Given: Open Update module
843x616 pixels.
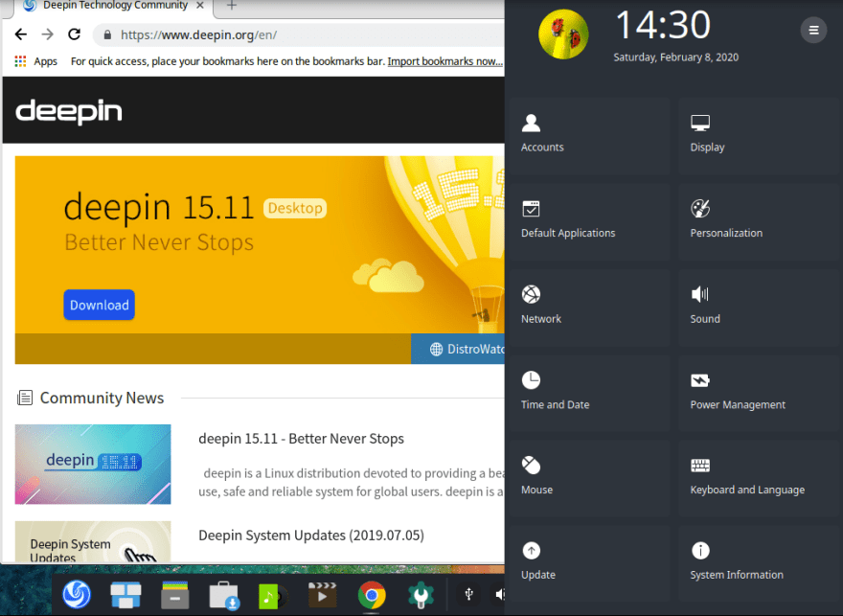Looking at the screenshot, I should (589, 564).
